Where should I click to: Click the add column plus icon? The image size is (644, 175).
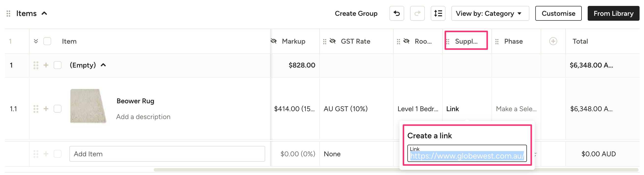[x=553, y=41]
